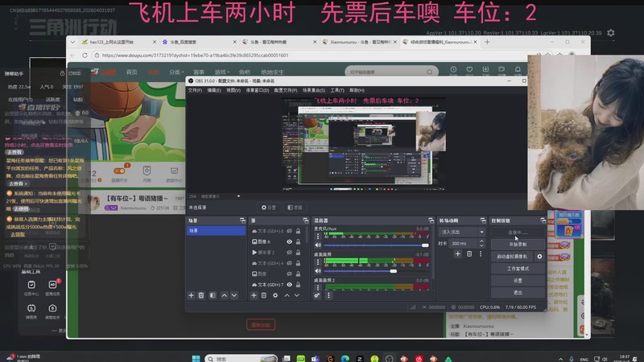Open OBS 工具(T) menu
The height and width of the screenshot is (362, 644).
tap(337, 90)
